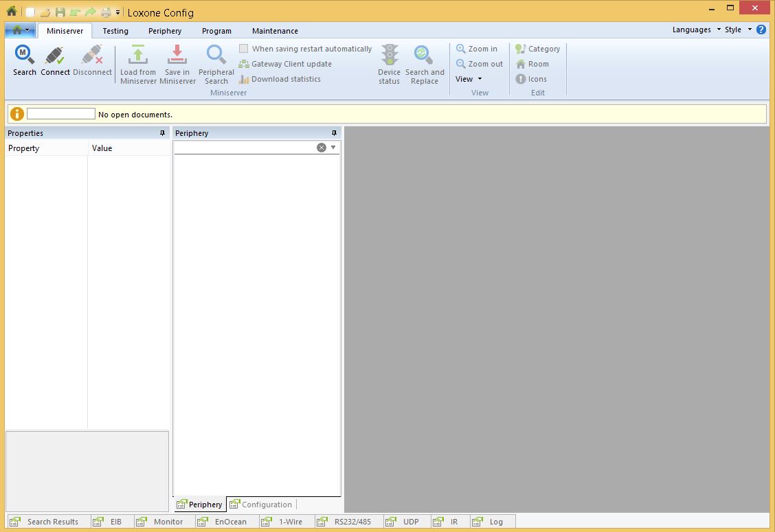Unpin the Periphery panel

(334, 132)
